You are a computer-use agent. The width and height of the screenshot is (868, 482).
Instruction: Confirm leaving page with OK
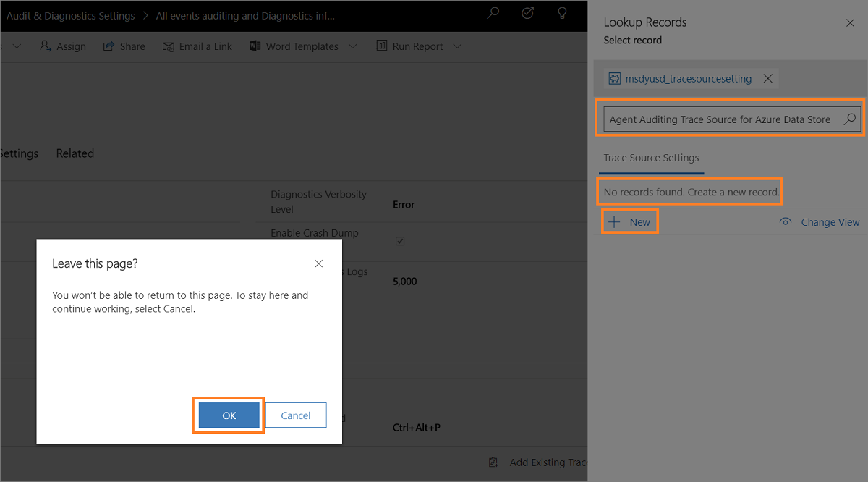[x=229, y=415]
